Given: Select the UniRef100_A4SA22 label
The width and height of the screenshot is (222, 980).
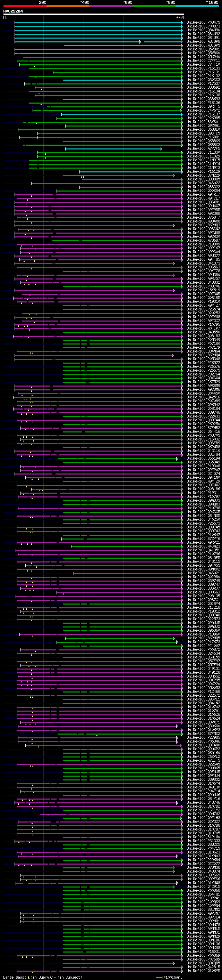Looking at the screenshot, I should [203, 183].
